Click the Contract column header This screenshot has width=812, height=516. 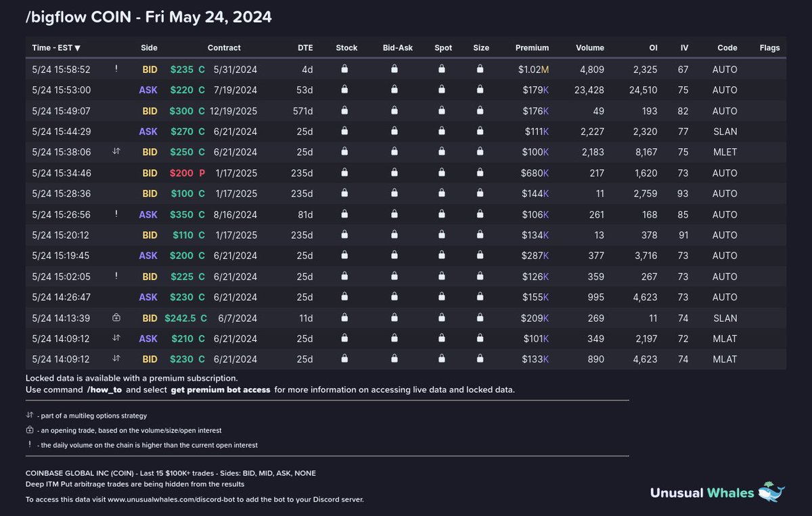tap(224, 48)
